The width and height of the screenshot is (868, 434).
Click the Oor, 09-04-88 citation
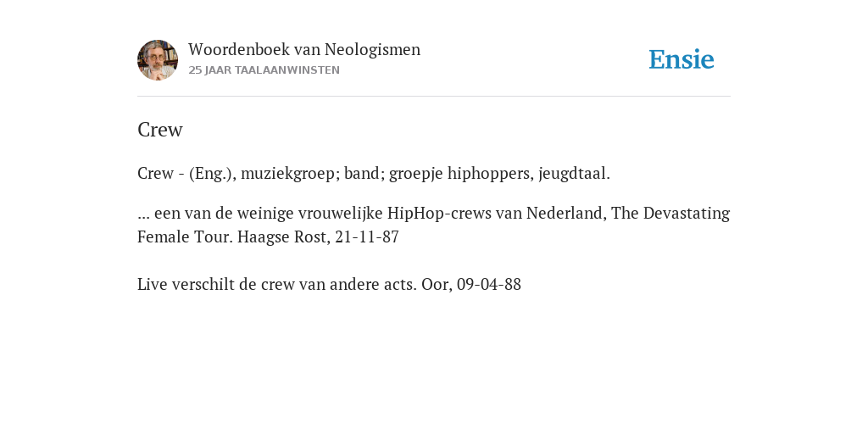pos(471,285)
